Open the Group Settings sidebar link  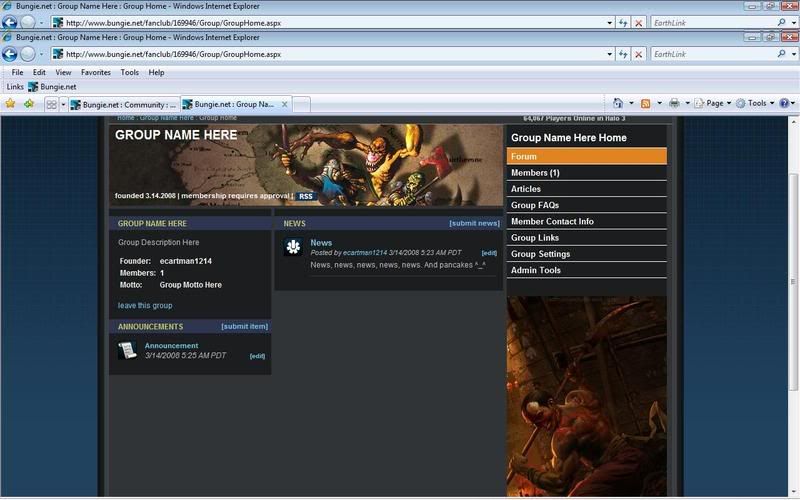pyautogui.click(x=540, y=254)
